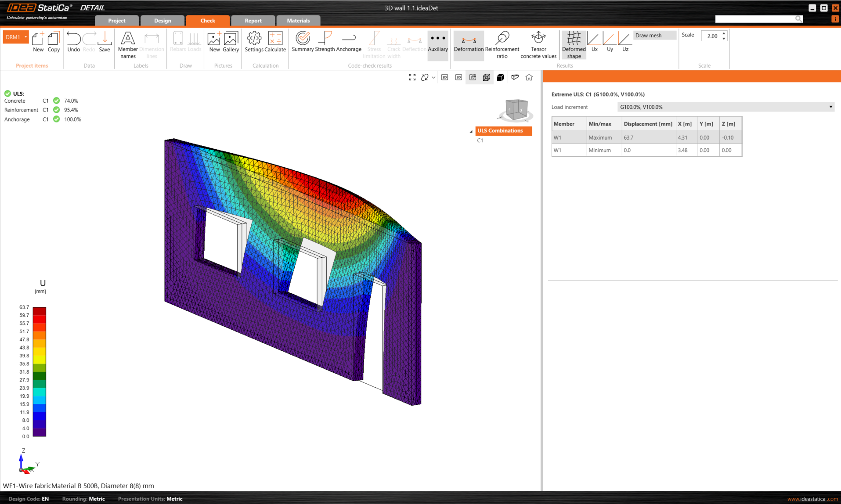Toggle Member names labels
The width and height of the screenshot is (841, 504).
click(128, 44)
